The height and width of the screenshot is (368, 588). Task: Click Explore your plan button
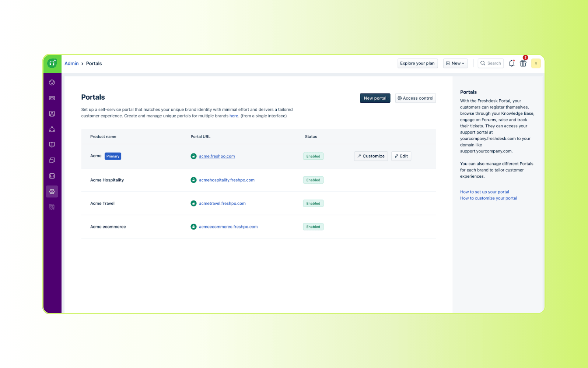pos(417,63)
